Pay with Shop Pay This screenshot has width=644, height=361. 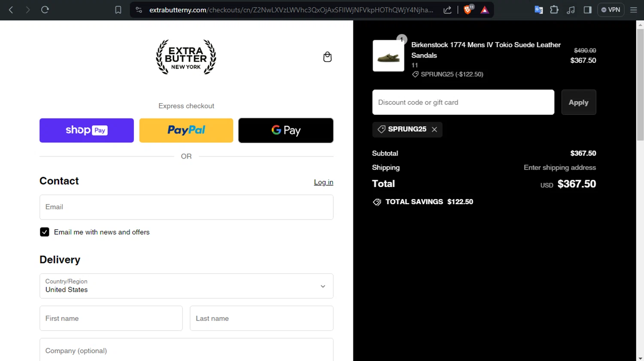[87, 130]
